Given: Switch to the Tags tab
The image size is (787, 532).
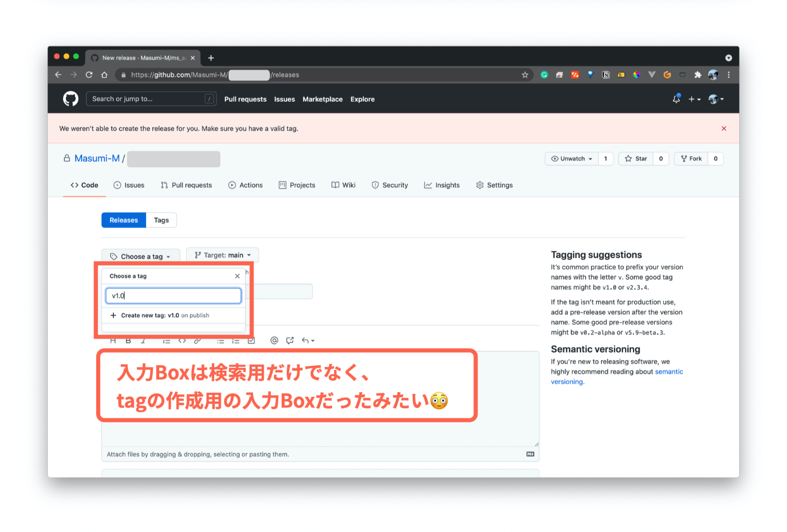Looking at the screenshot, I should [161, 220].
